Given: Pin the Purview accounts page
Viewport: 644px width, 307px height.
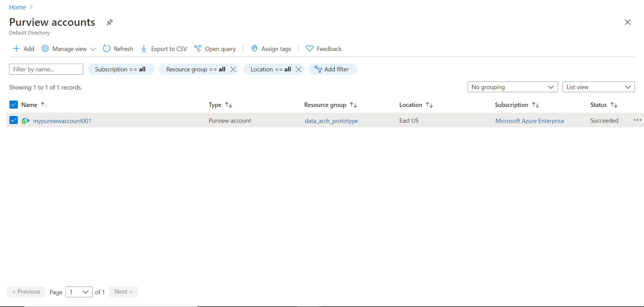Looking at the screenshot, I should pos(109,22).
